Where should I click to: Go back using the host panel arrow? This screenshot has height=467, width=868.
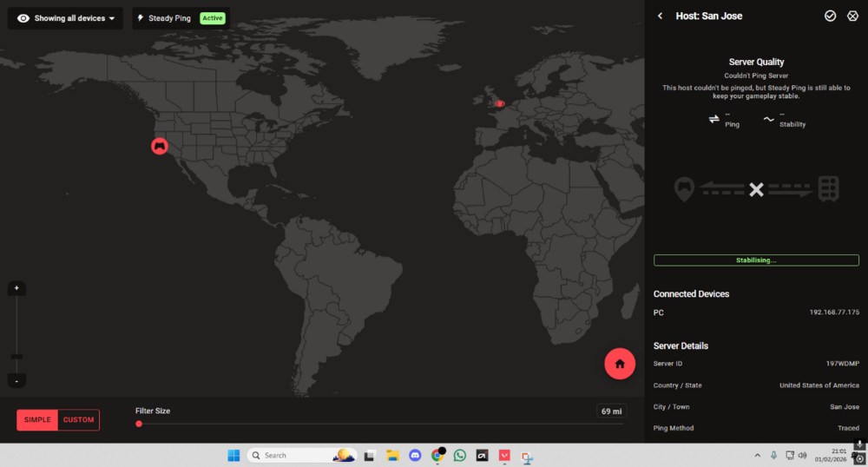pos(661,16)
